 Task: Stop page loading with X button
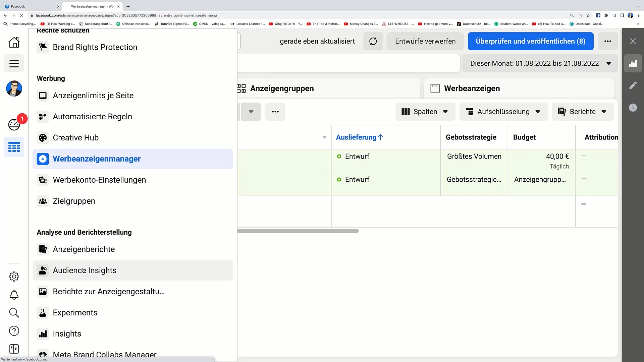tap(21, 15)
